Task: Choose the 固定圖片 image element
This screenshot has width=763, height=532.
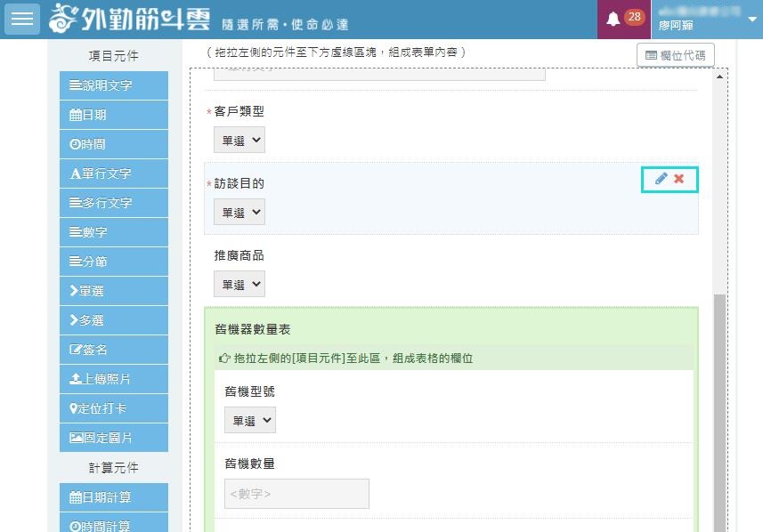Action: click(x=114, y=438)
